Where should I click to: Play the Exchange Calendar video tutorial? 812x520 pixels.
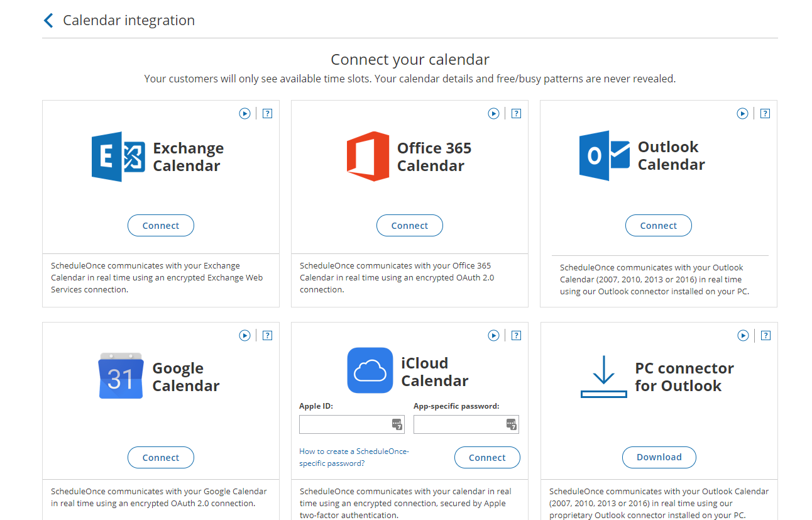244,113
